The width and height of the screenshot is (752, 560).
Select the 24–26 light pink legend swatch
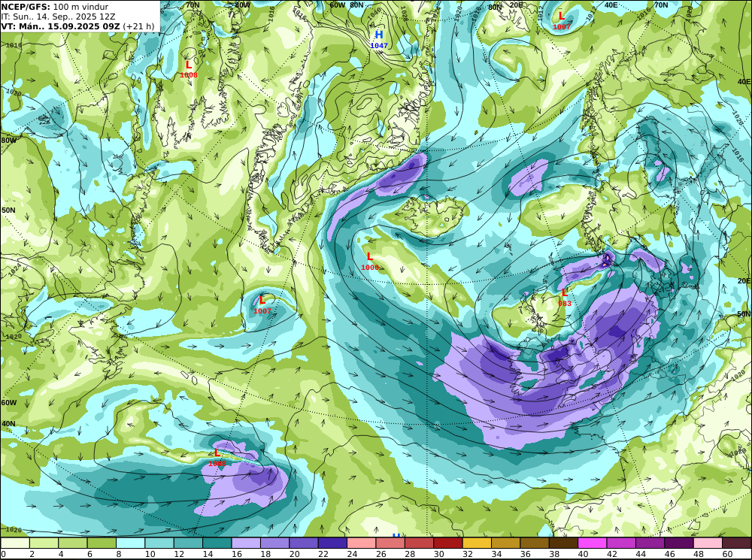(362, 543)
